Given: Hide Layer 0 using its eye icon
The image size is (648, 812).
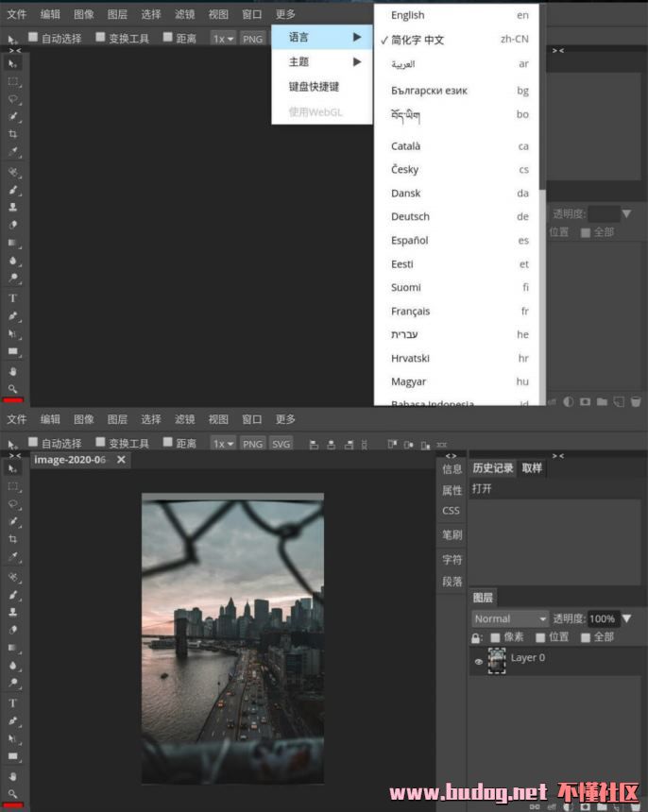Looking at the screenshot, I should 478,662.
